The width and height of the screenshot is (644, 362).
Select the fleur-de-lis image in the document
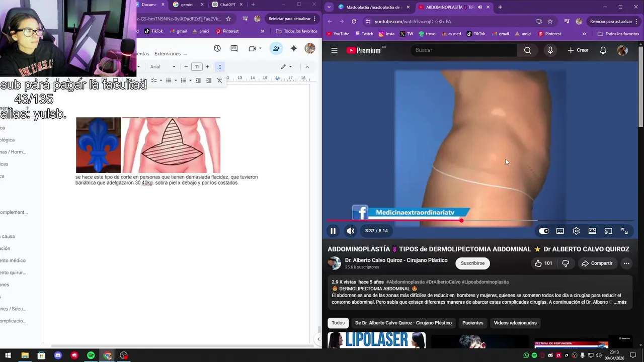pyautogui.click(x=98, y=145)
